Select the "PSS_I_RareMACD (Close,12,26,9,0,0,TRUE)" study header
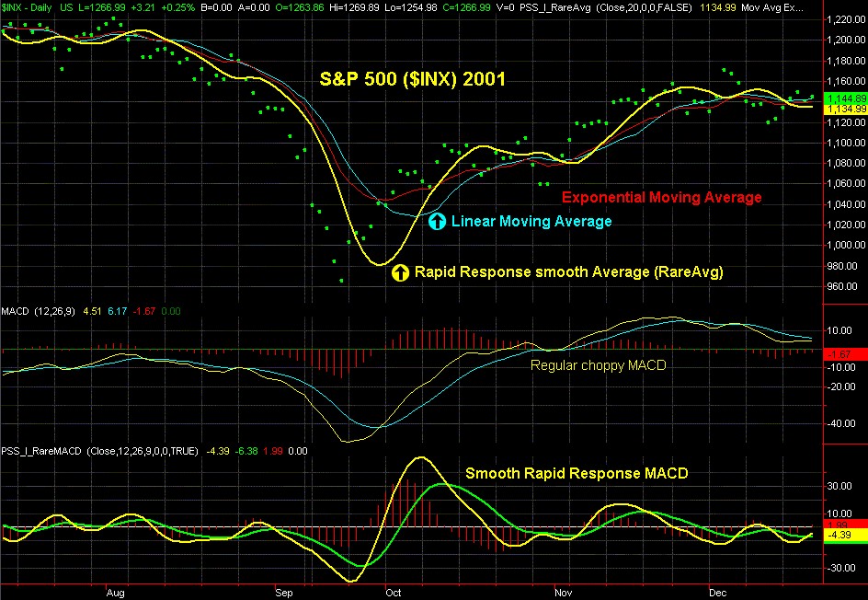Image resolution: width=868 pixels, height=600 pixels. coord(99,451)
